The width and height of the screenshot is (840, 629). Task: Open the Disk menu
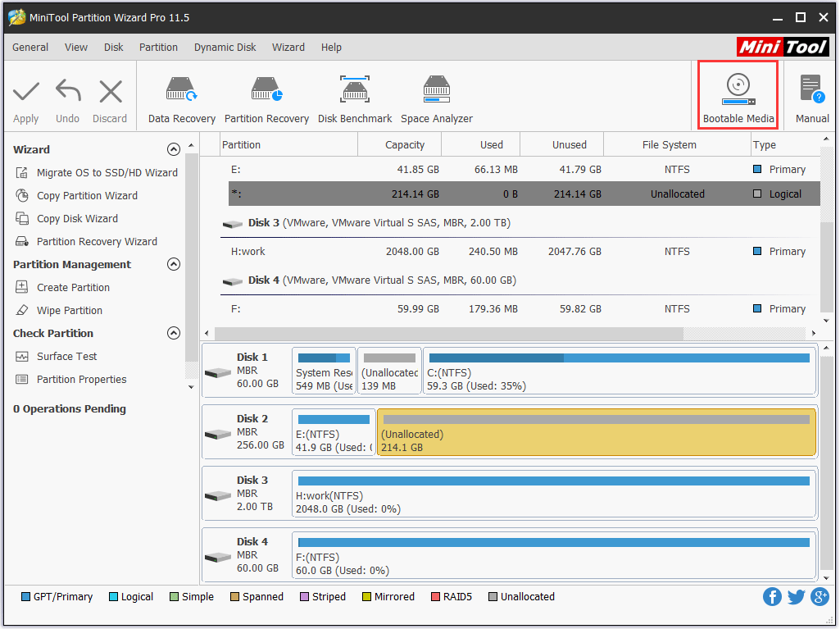click(x=114, y=48)
